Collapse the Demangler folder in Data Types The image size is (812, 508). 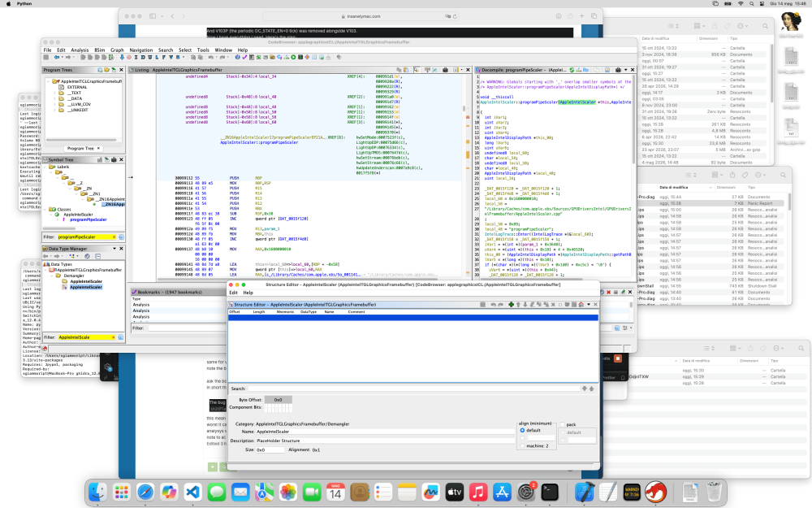coord(52,276)
